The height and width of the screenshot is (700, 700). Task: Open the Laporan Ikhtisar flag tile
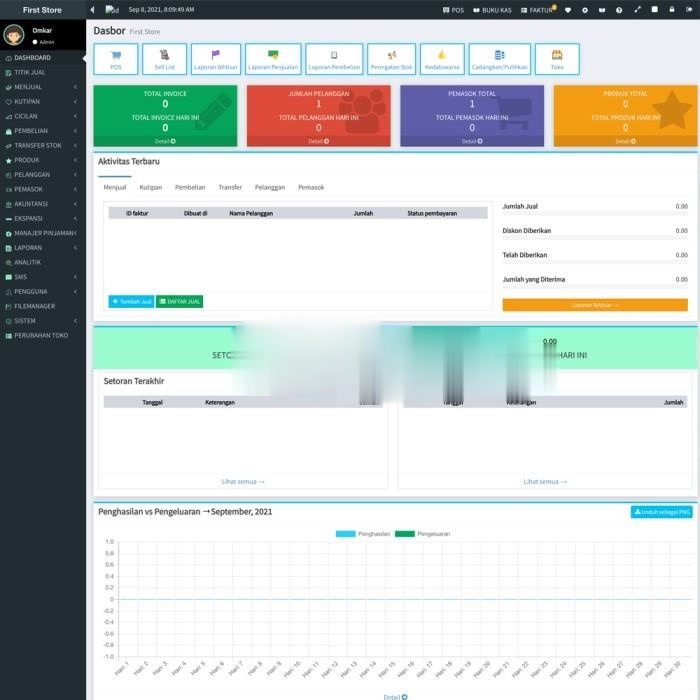(x=216, y=59)
